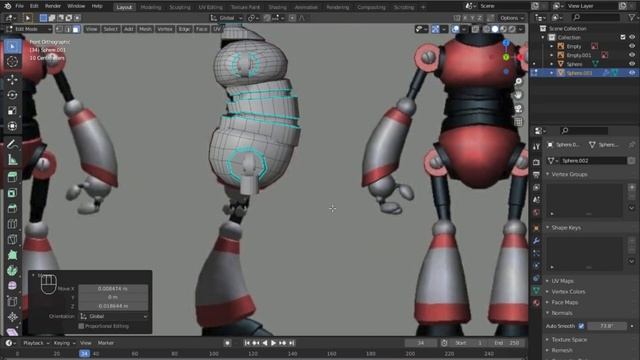Select the Bevel tool
640x360 pixels.
click(x=12, y=208)
